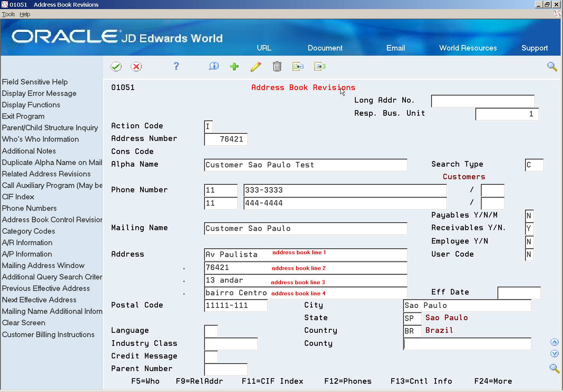Open Field Sensitive Help
The height and width of the screenshot is (392, 563).
35,82
